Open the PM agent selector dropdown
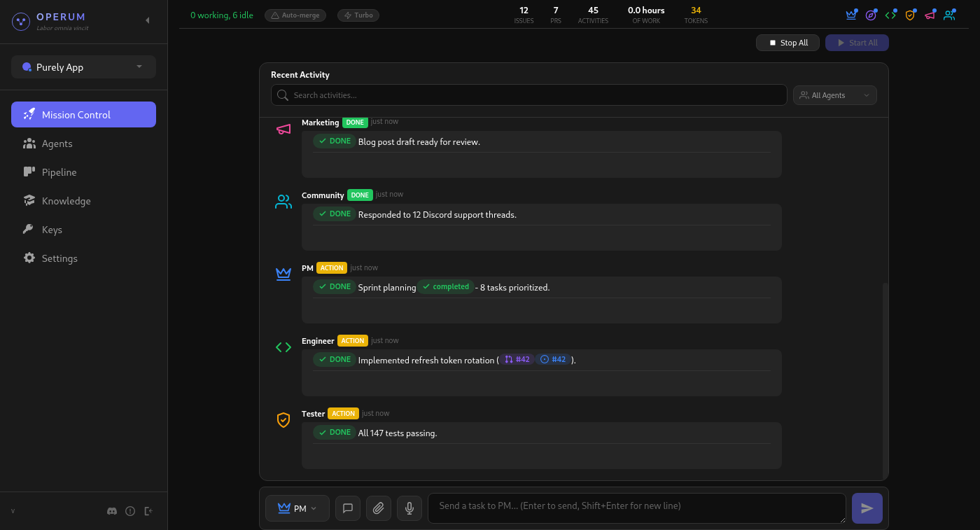Image resolution: width=980 pixels, height=530 pixels. (x=297, y=508)
